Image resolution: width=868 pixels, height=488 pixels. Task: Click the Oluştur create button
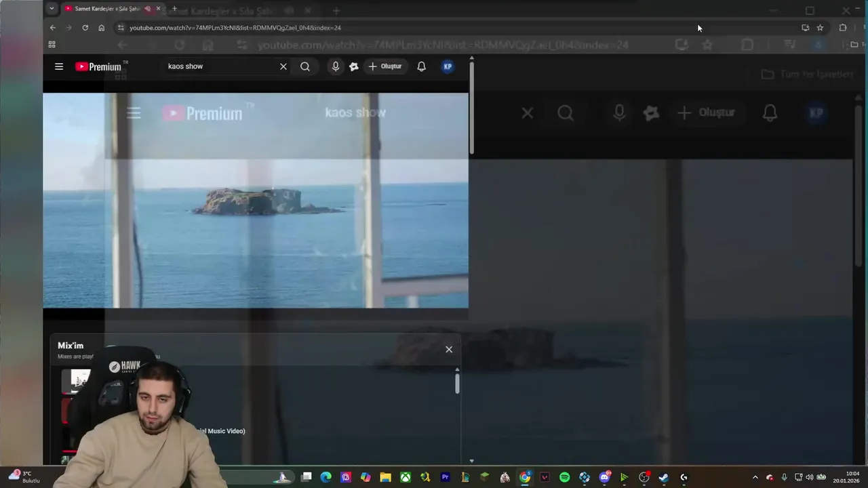(385, 66)
